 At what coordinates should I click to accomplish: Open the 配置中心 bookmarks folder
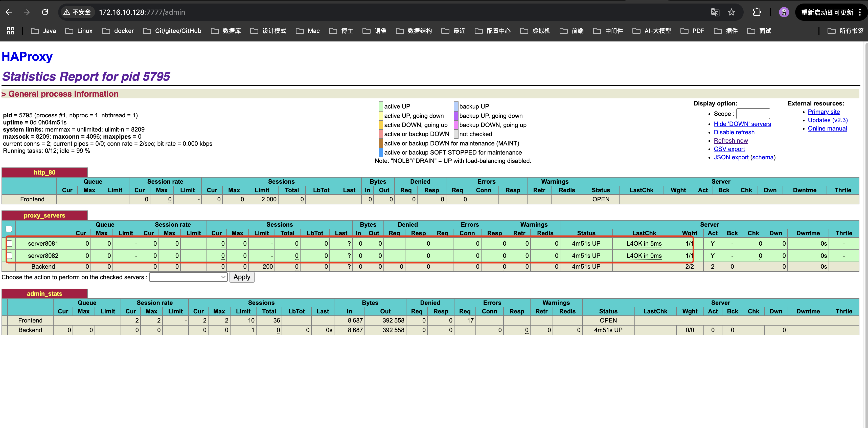(x=493, y=31)
